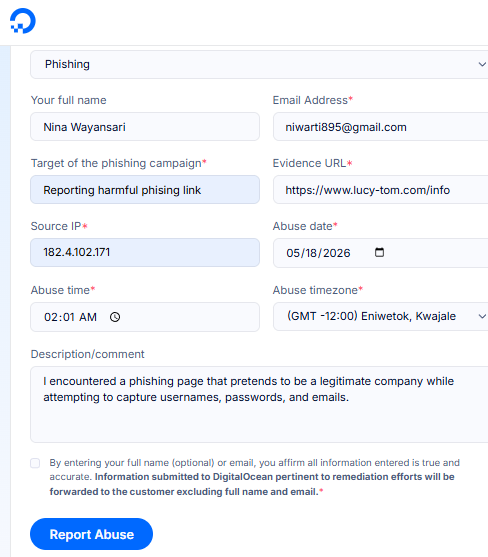Viewport: 488px width, 557px height.
Task: Focus the Source IP text field
Action: (x=145, y=253)
